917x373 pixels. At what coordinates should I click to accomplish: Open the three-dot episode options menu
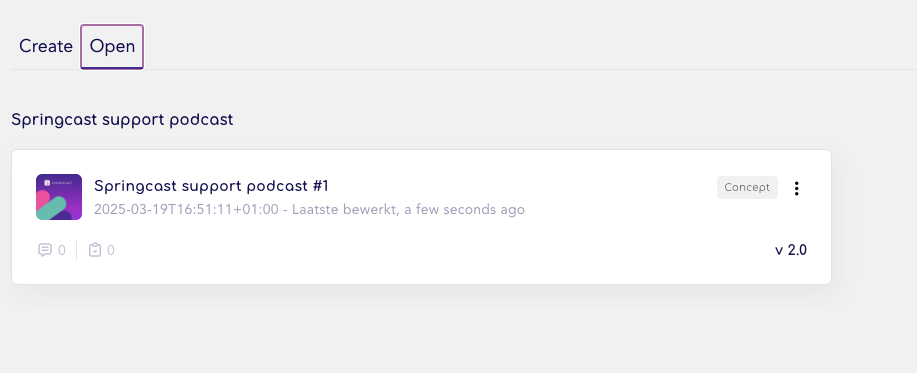(796, 188)
